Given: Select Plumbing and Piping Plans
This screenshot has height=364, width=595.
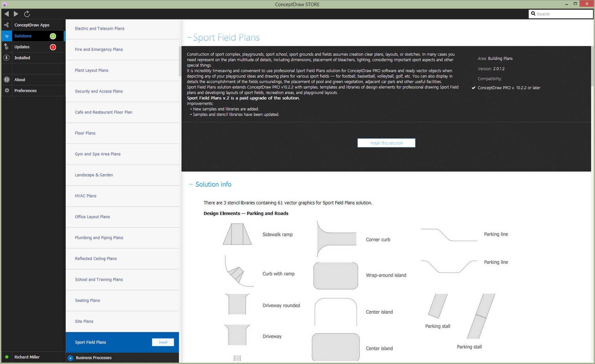Looking at the screenshot, I should click(122, 238).
